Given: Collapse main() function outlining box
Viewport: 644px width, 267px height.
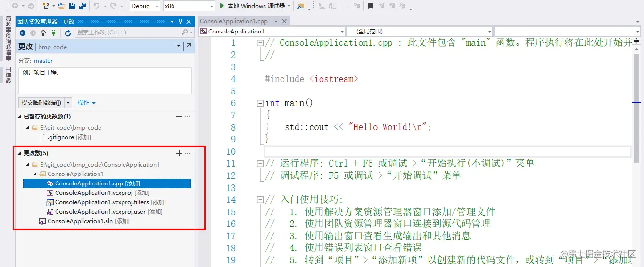Looking at the screenshot, I should [260, 103].
